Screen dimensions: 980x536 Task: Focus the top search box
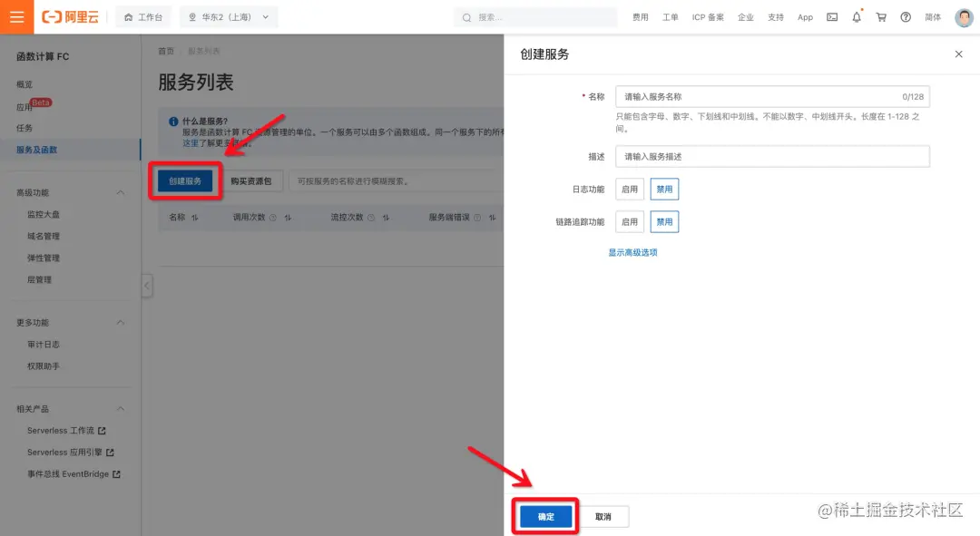535,17
